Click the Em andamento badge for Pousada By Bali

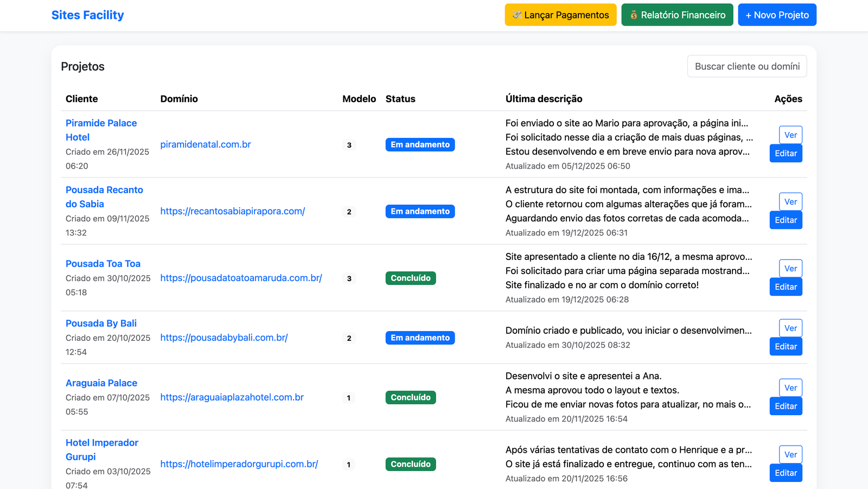tap(420, 337)
